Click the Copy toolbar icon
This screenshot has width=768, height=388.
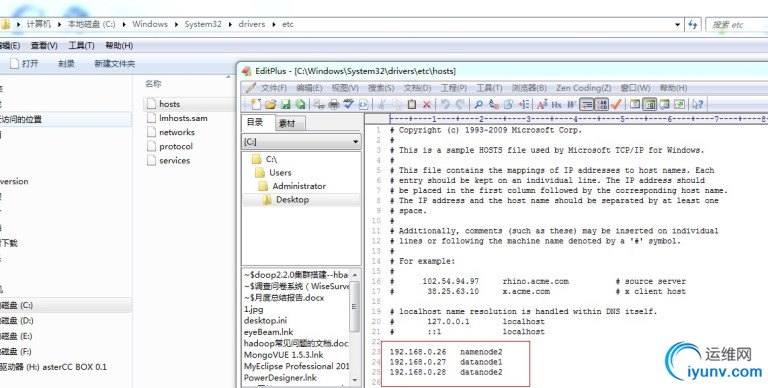[397, 104]
